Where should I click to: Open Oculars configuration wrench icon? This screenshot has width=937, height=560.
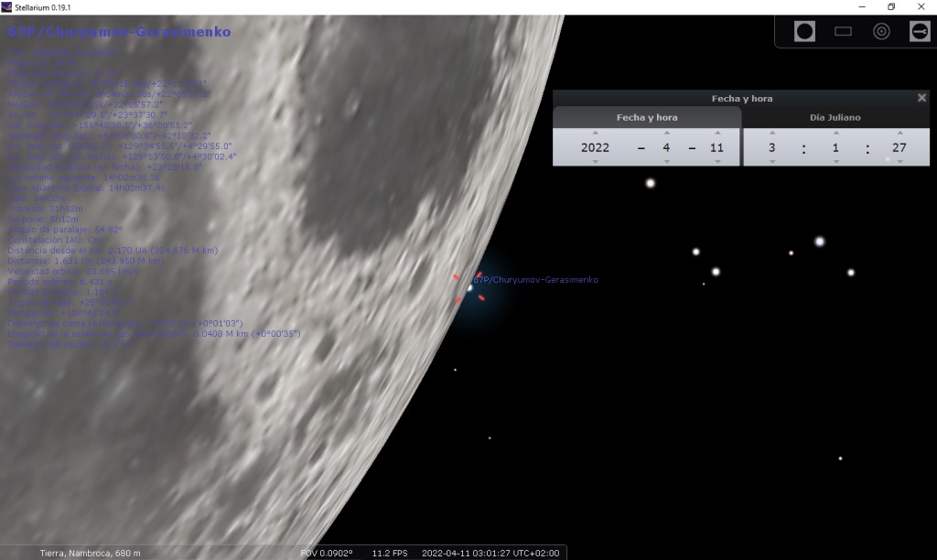pyautogui.click(x=920, y=32)
